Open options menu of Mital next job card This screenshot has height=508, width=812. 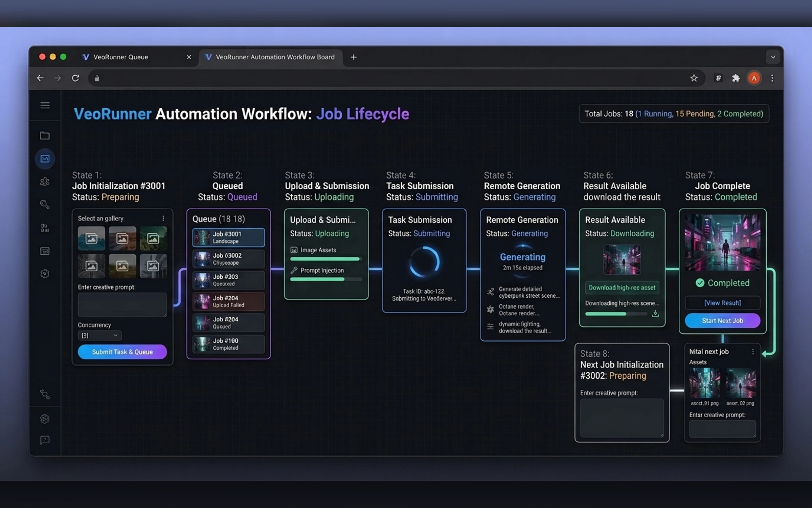[x=753, y=352]
